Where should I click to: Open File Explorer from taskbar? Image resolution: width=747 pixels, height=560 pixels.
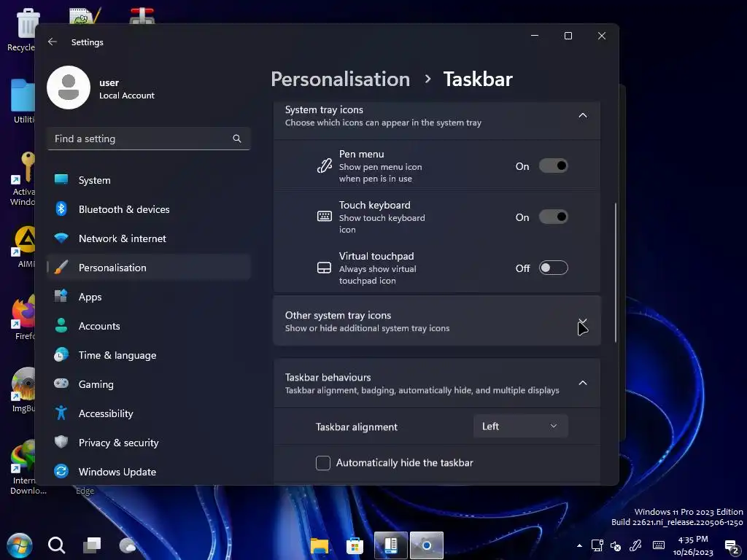(x=320, y=545)
